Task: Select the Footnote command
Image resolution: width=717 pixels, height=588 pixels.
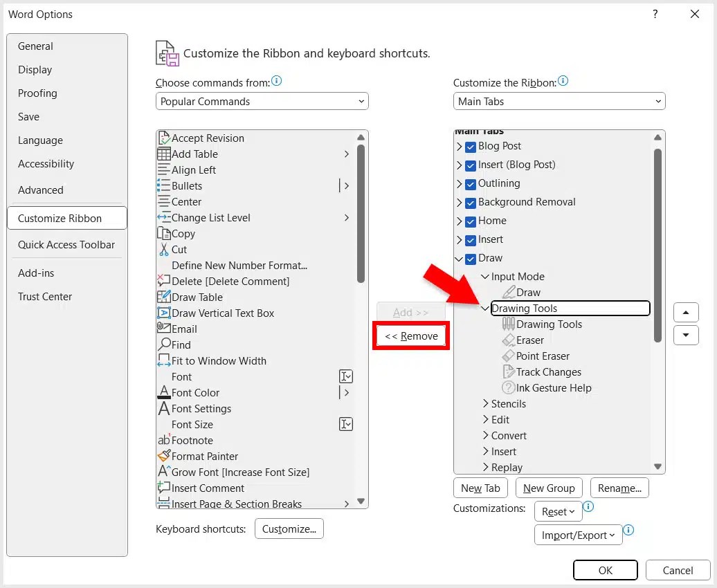Action: click(192, 440)
